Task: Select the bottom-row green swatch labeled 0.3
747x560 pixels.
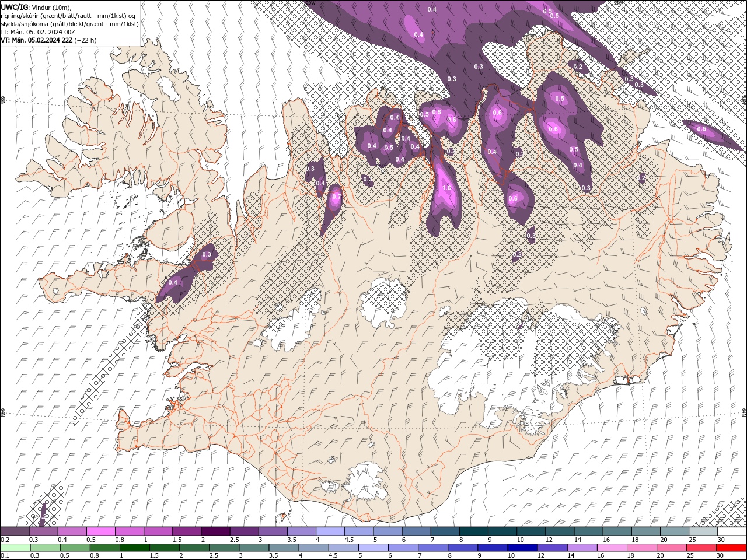Action: click(x=44, y=548)
